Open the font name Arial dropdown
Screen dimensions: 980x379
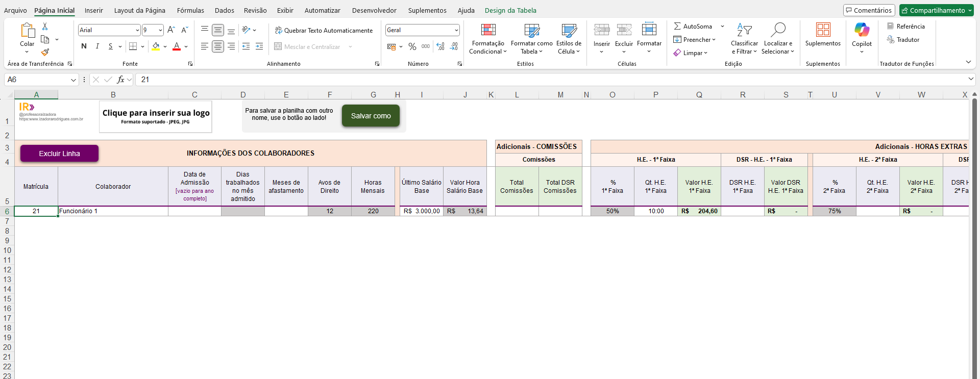tap(137, 31)
